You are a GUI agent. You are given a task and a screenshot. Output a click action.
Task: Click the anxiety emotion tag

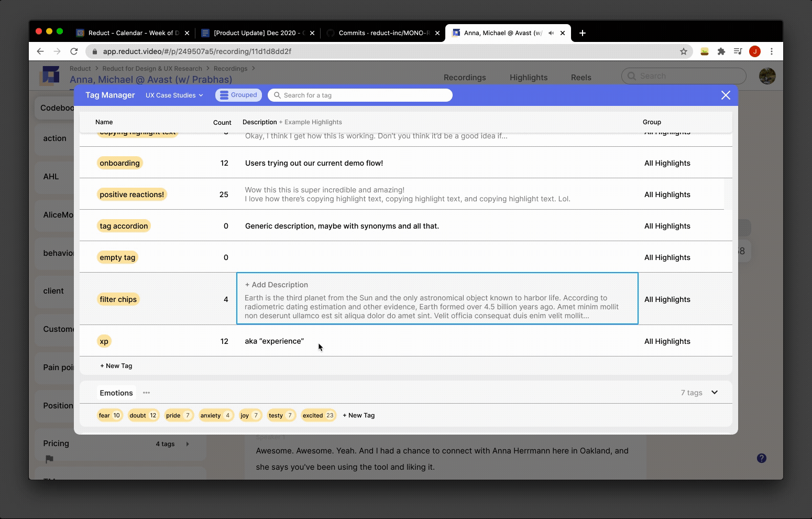tap(216, 415)
